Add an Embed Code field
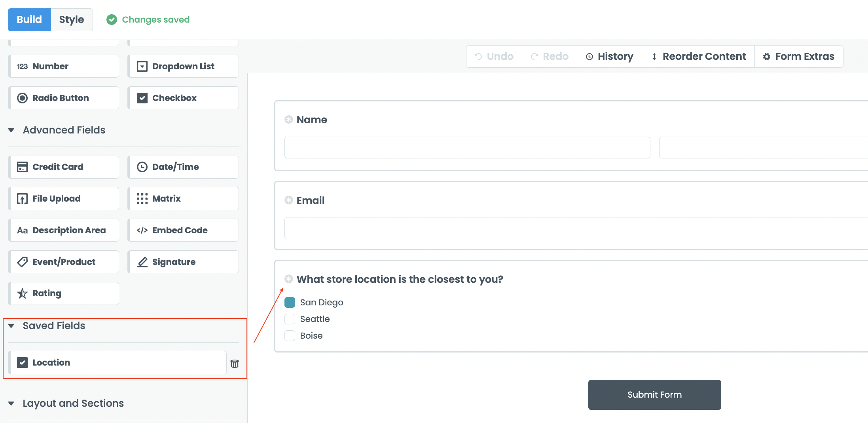This screenshot has width=868, height=423. (x=183, y=230)
